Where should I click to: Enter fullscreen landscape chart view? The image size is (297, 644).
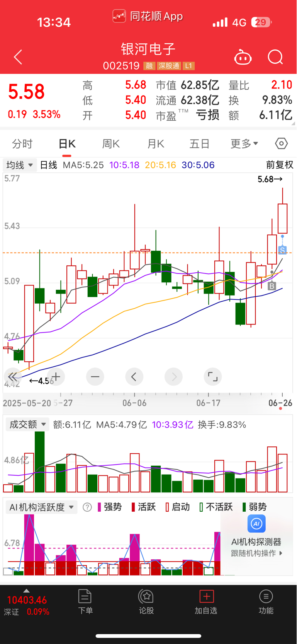pos(212,377)
